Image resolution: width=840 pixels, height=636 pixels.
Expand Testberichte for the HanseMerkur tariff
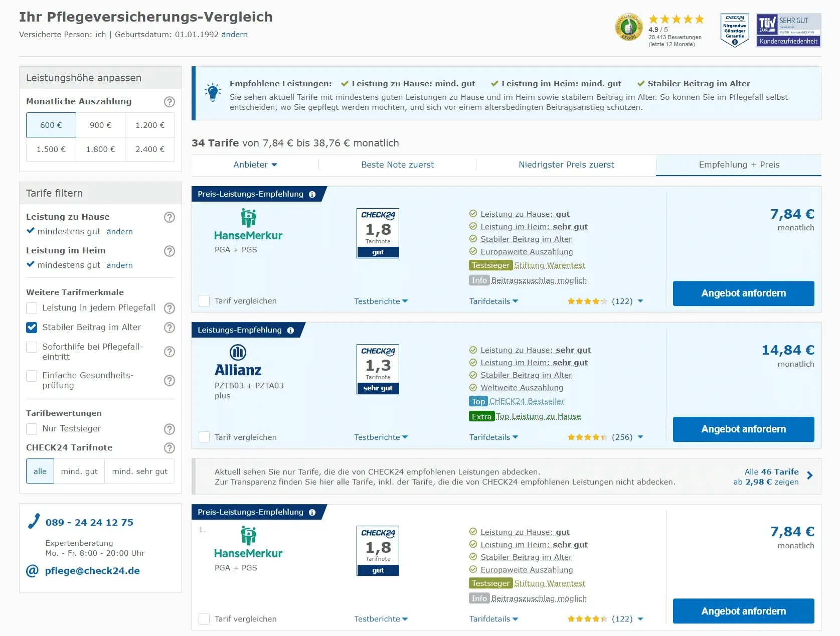(381, 301)
